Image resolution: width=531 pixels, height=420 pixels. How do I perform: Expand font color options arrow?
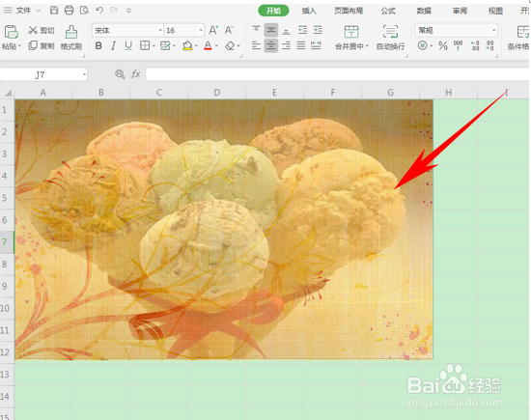(x=216, y=45)
